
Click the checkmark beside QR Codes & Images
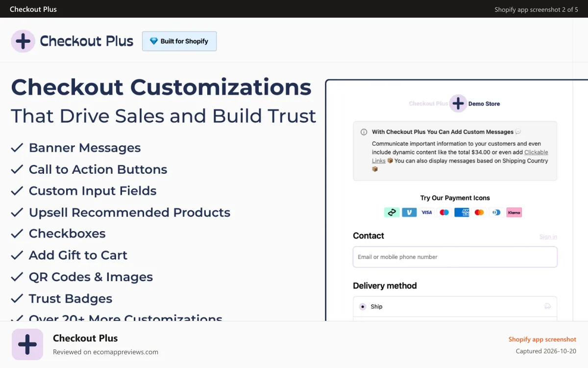17,277
